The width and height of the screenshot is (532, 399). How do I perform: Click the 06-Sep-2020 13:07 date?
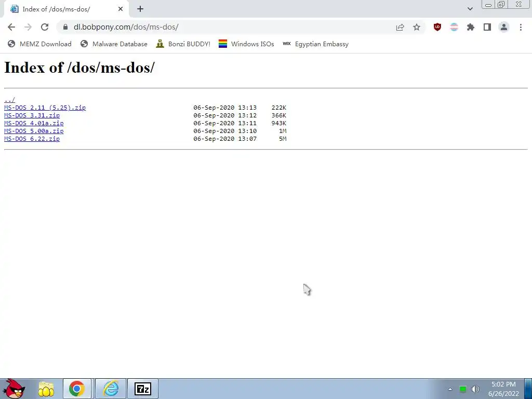coord(225,139)
